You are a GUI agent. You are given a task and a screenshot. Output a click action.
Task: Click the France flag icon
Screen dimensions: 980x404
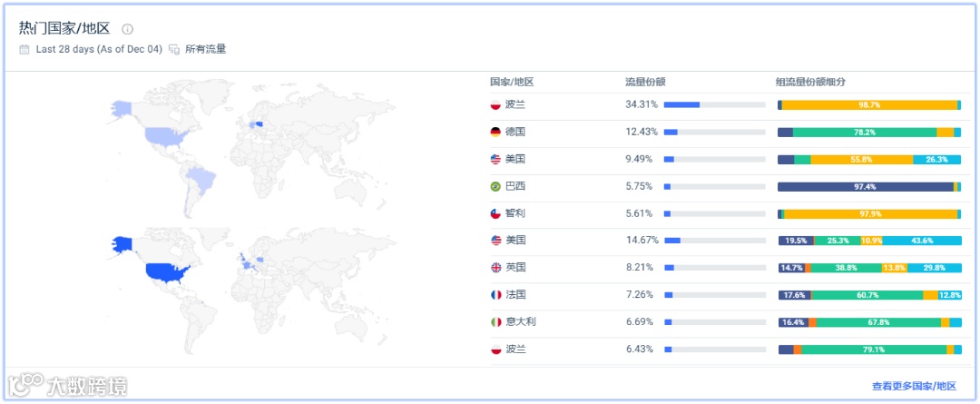496,294
